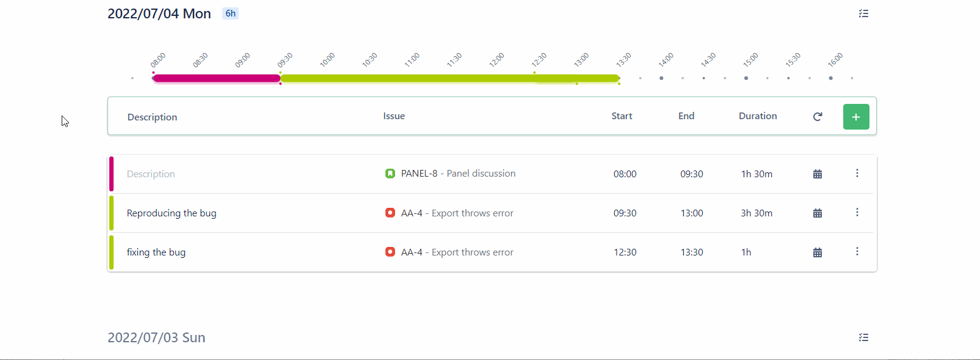Click the 09:30 end time of PANEL-8 row
This screenshot has width=980, height=360.
pyautogui.click(x=692, y=174)
